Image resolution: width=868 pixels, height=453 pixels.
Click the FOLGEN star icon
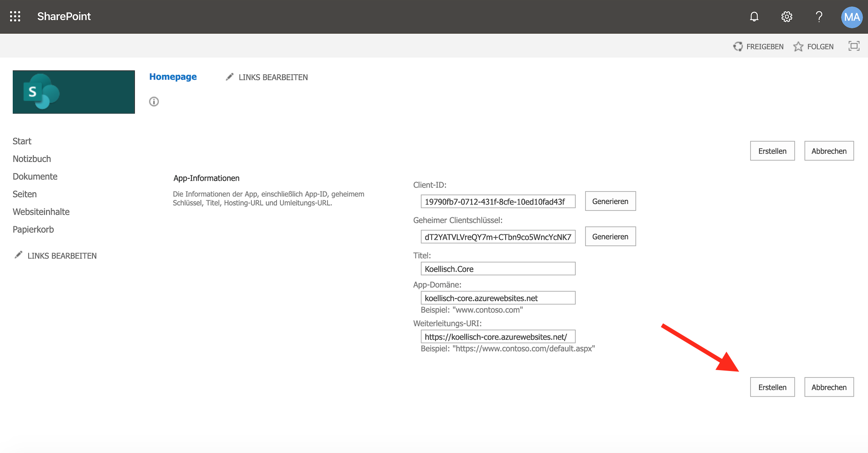click(798, 46)
